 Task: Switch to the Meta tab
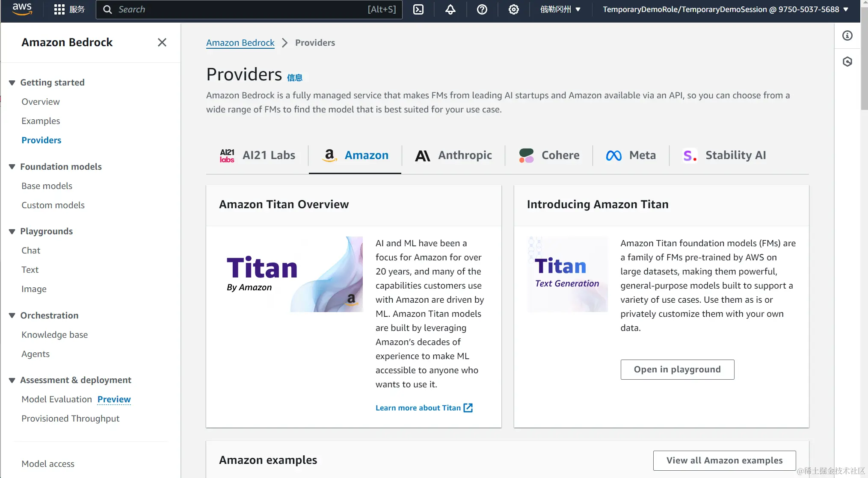pos(631,155)
